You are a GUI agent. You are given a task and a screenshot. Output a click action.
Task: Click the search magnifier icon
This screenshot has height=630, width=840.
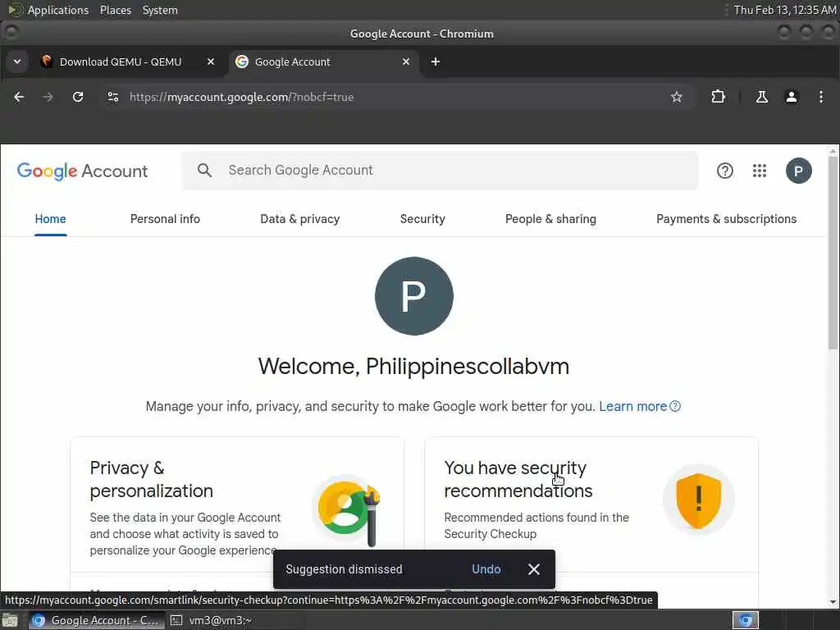click(x=204, y=171)
